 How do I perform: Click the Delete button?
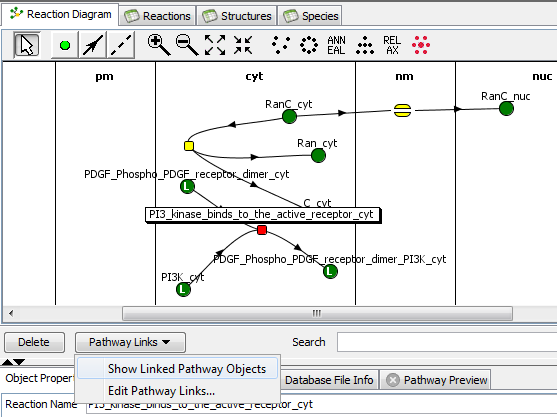point(34,342)
